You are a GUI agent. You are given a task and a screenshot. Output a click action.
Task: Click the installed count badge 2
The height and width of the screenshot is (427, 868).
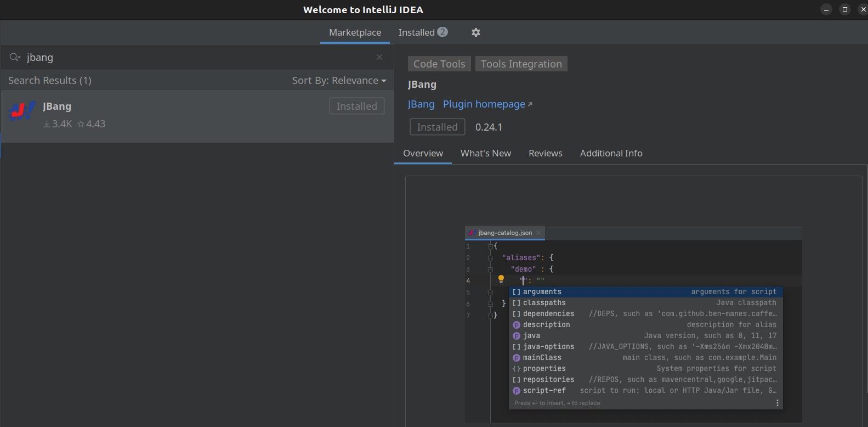click(442, 32)
